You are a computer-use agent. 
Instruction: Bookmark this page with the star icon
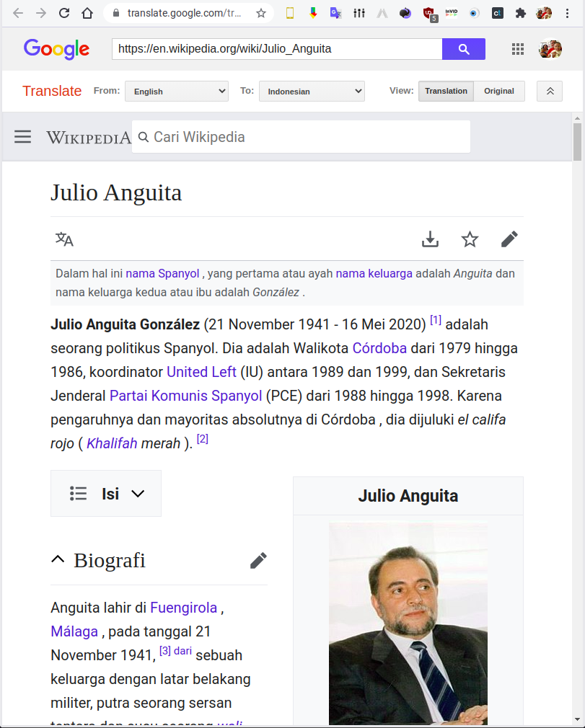(261, 14)
